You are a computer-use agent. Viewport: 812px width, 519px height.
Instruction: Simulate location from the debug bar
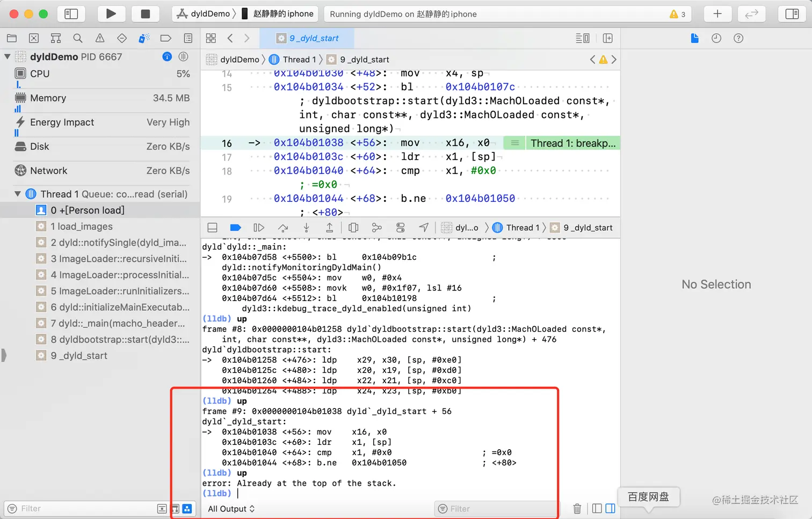point(424,228)
